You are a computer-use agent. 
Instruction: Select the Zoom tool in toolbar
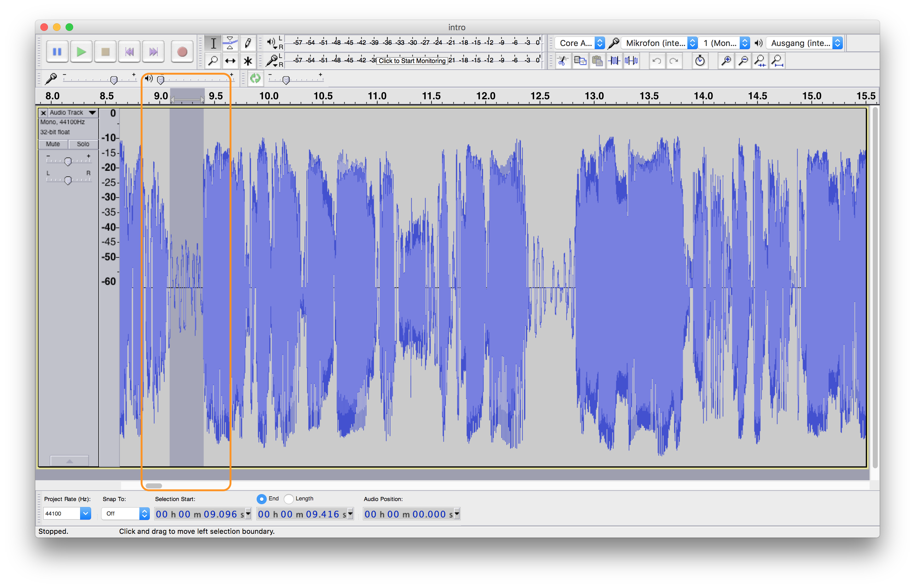pyautogui.click(x=212, y=61)
